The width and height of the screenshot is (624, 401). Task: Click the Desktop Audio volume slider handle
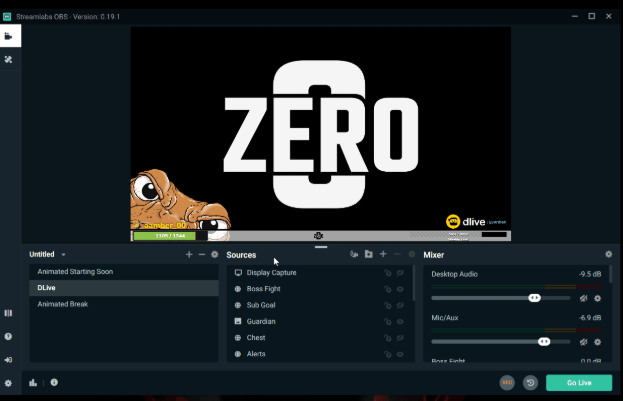pos(534,298)
